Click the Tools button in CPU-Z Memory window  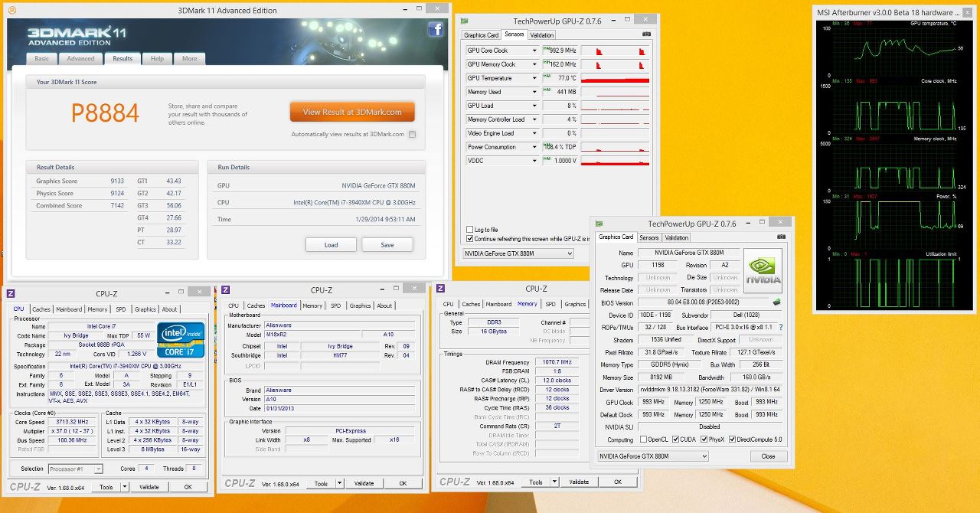click(536, 482)
